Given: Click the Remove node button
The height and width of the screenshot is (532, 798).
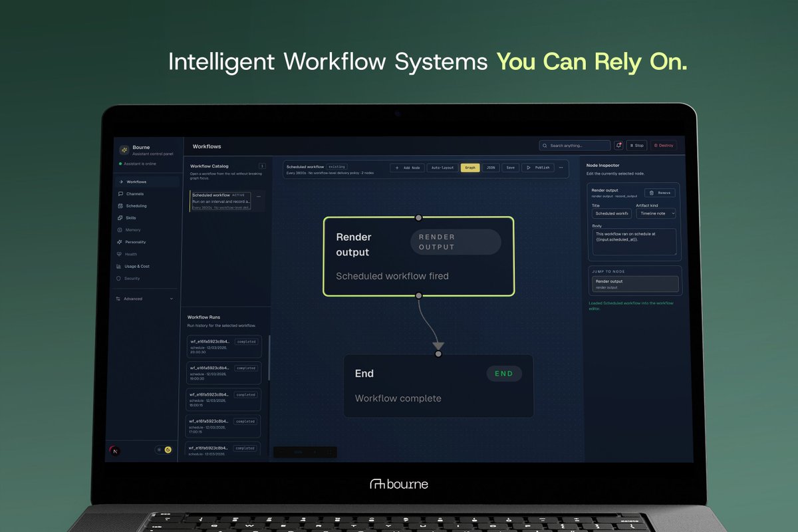Looking at the screenshot, I should [x=660, y=193].
